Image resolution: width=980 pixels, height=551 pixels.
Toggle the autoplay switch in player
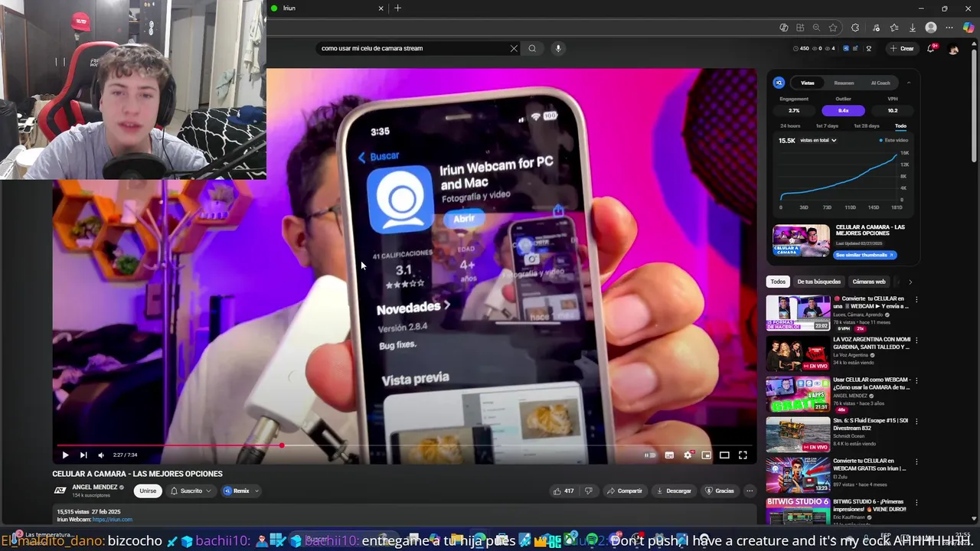(x=649, y=455)
